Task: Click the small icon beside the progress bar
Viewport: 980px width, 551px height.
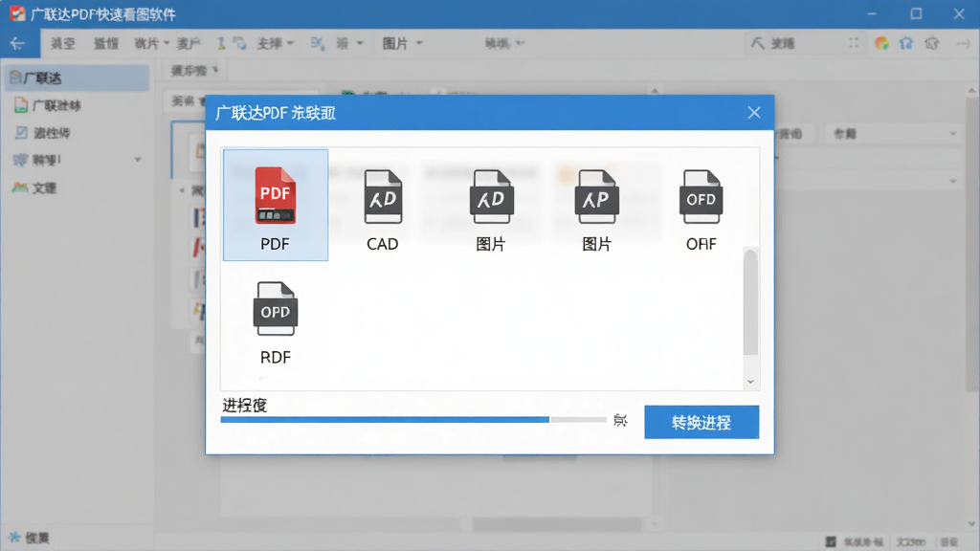Action: click(x=620, y=420)
